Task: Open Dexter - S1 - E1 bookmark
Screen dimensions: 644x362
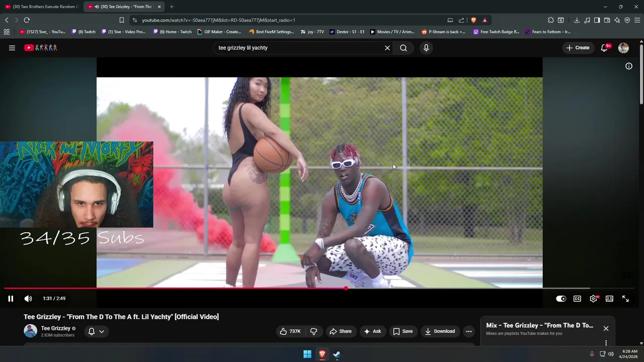Action: click(347, 32)
